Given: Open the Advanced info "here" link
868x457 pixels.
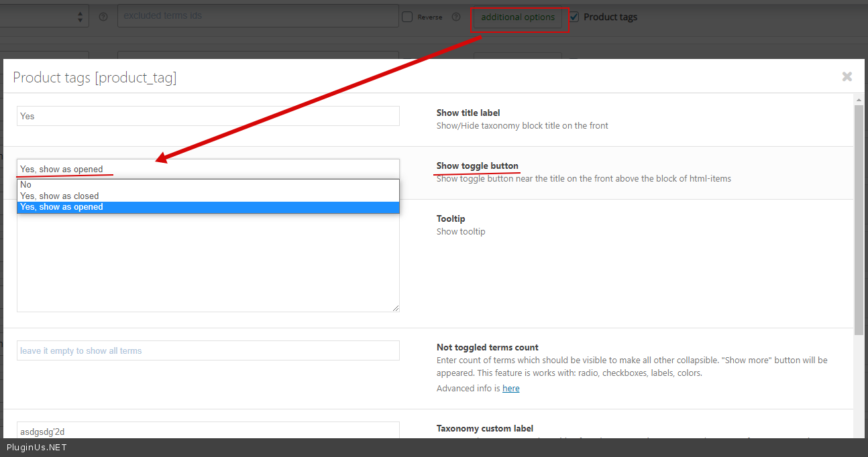Looking at the screenshot, I should coord(510,389).
